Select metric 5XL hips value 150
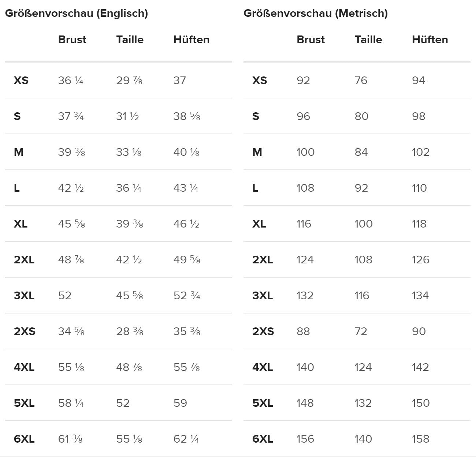This screenshot has width=476, height=458. (420, 403)
